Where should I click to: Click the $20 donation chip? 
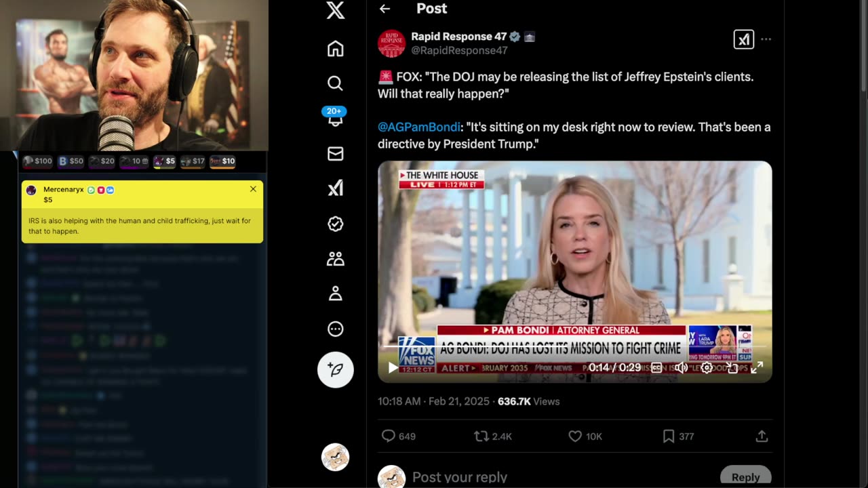pyautogui.click(x=102, y=161)
